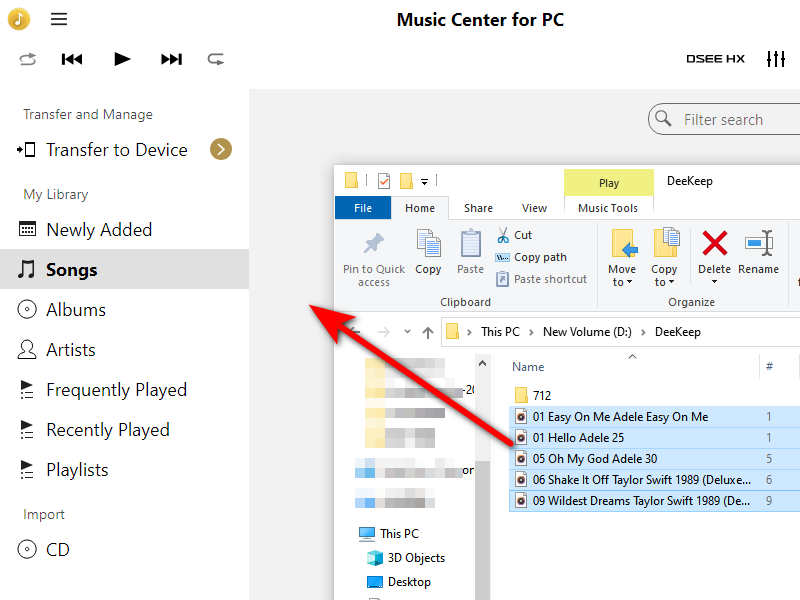
Task: Open the File tab in Explorer
Action: [x=363, y=208]
